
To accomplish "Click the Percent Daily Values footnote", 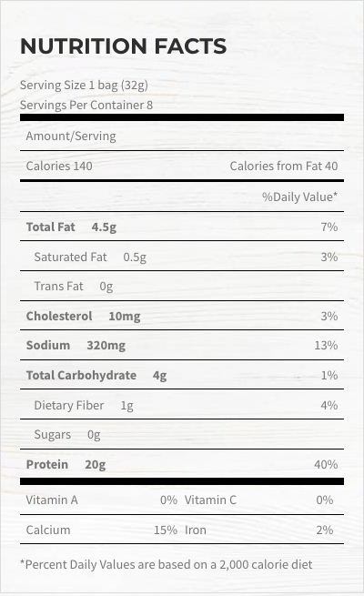I will click(166, 565).
